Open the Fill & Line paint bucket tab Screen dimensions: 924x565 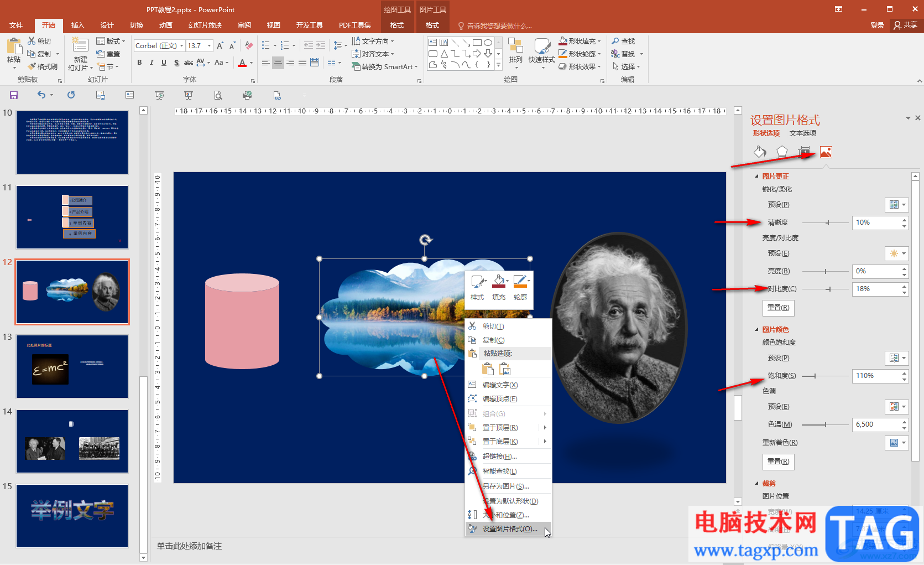tap(760, 152)
